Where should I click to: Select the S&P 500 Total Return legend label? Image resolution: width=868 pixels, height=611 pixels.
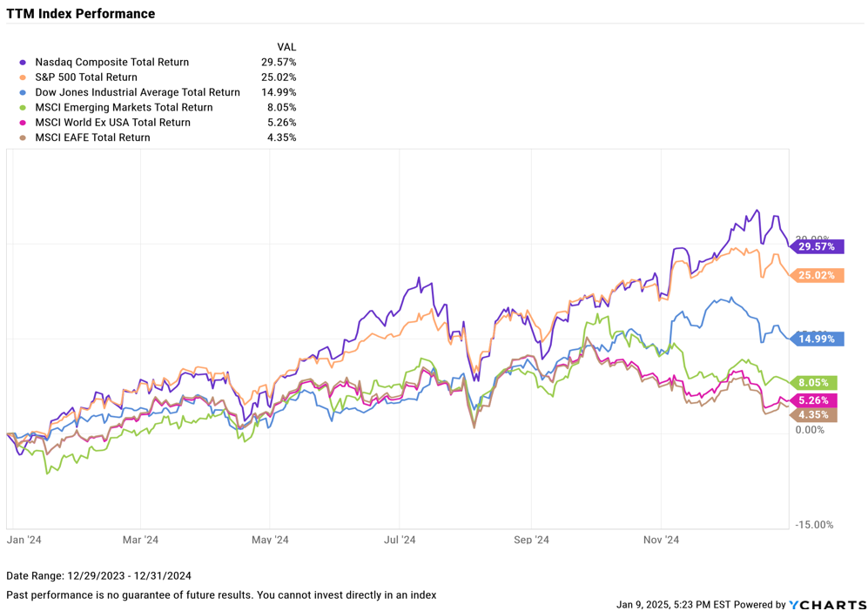(x=86, y=77)
